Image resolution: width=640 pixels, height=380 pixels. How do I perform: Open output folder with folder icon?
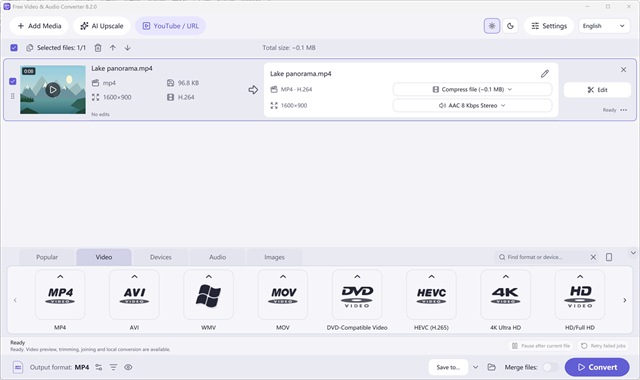pos(491,367)
